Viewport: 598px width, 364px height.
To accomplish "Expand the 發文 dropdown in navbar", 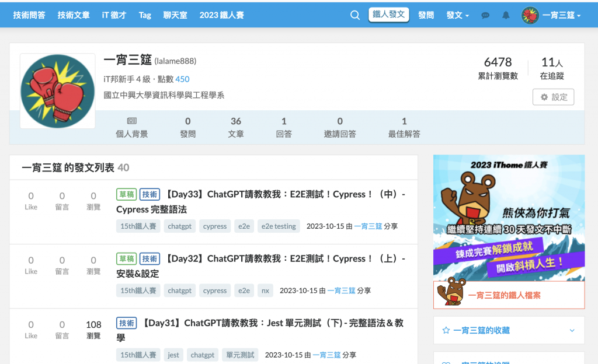I will tap(458, 15).
